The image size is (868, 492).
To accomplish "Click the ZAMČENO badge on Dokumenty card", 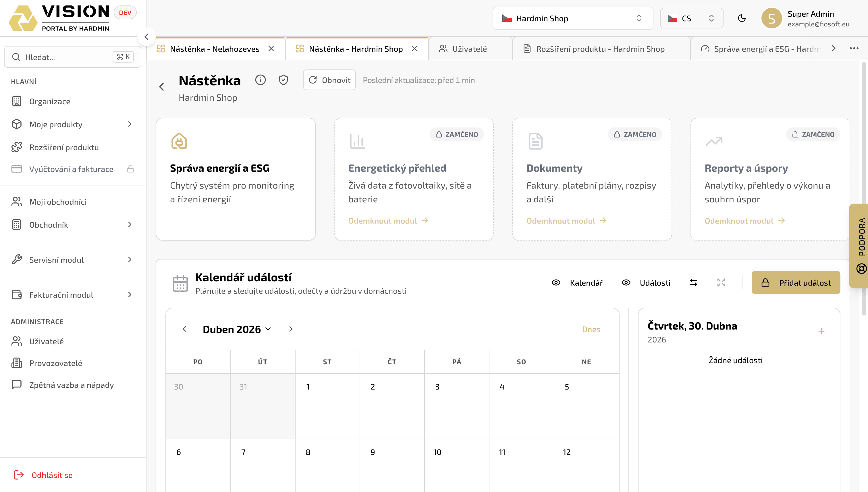I will click(635, 135).
